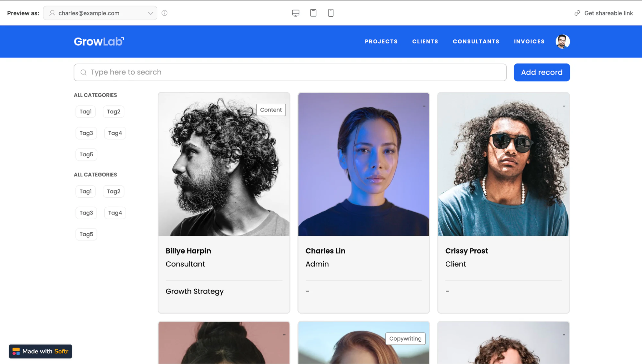Open the Preview as user dropdown

[100, 13]
